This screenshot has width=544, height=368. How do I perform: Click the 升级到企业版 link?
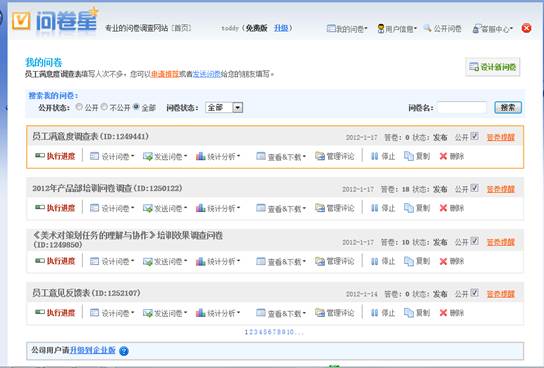pyautogui.click(x=93, y=350)
